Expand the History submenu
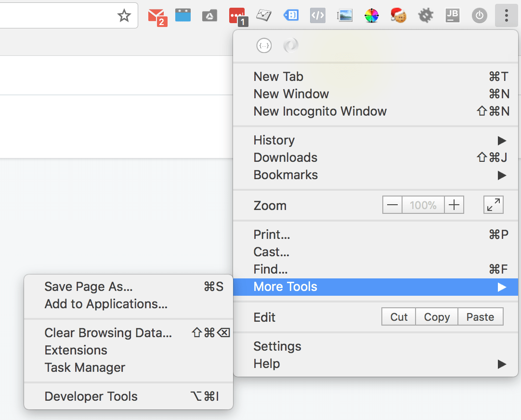This screenshot has width=521, height=420. tap(376, 140)
